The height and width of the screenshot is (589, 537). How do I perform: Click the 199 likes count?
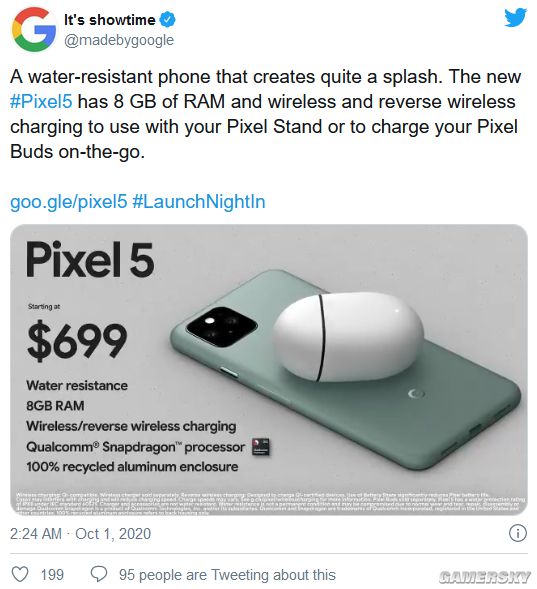coord(52,575)
